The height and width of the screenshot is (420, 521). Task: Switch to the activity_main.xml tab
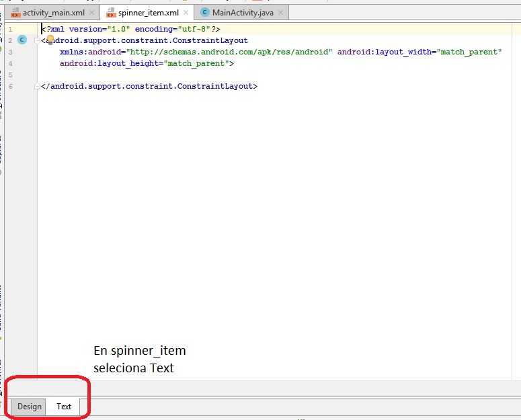[x=53, y=13]
